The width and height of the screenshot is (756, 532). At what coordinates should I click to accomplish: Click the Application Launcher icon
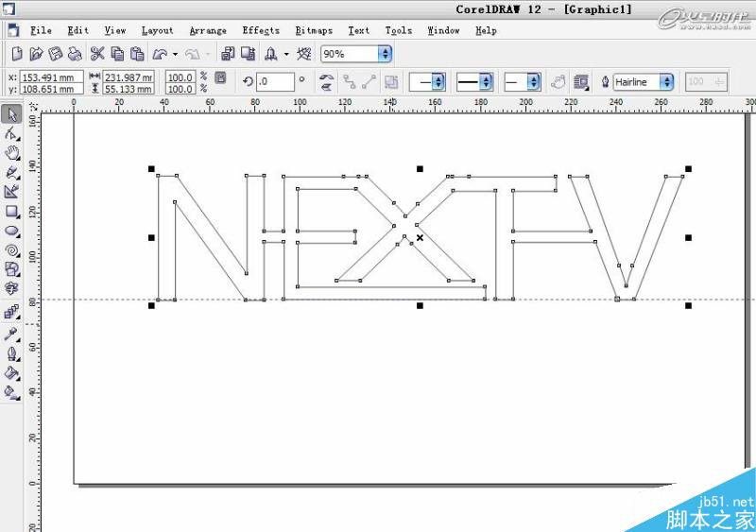point(270,54)
